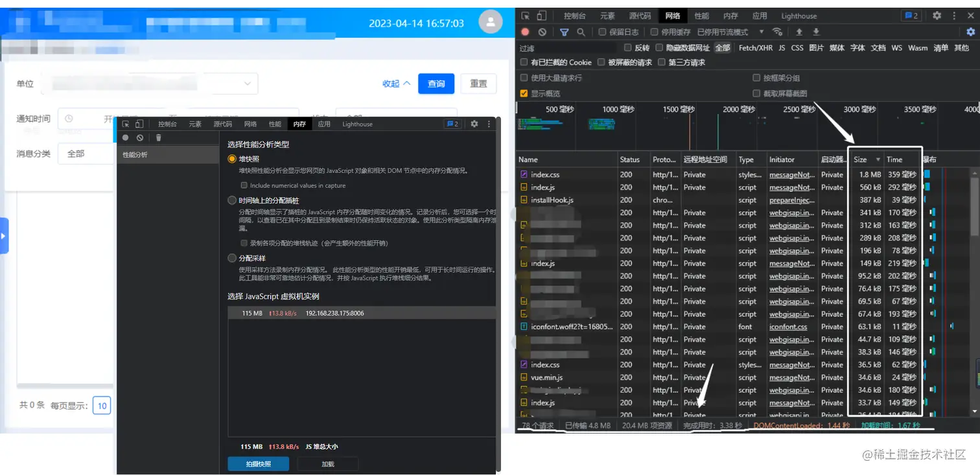The width and height of the screenshot is (980, 475).
Task: Click the 过滤 filter text input
Action: click(567, 48)
